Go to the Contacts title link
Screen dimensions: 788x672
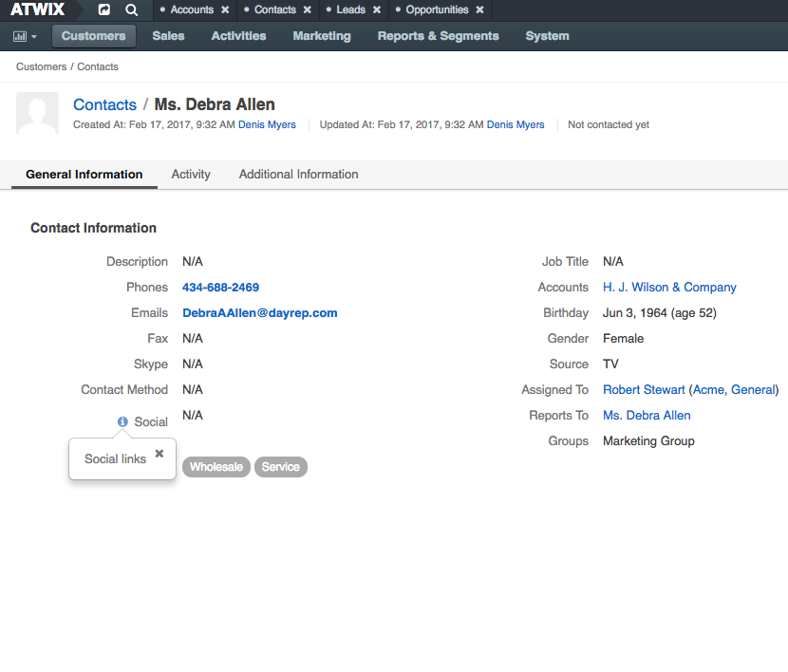coord(104,104)
